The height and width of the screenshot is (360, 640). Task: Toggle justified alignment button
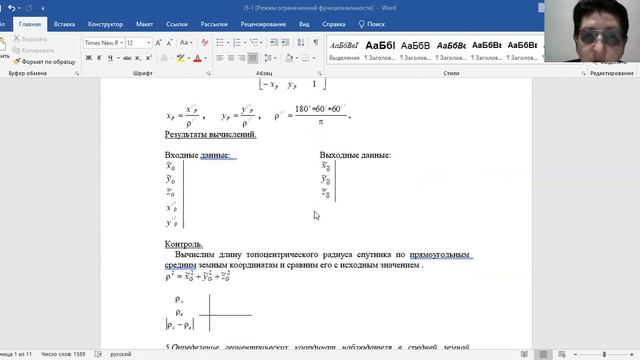[253, 58]
